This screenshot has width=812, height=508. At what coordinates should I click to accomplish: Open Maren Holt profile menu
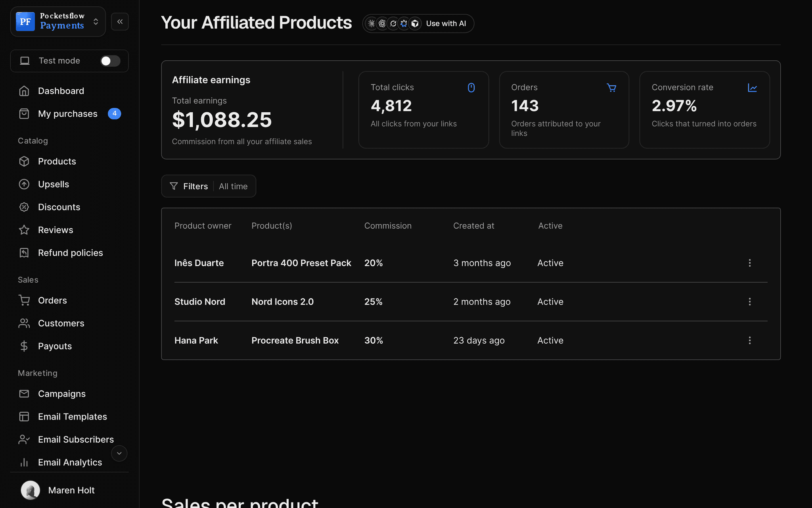click(69, 491)
